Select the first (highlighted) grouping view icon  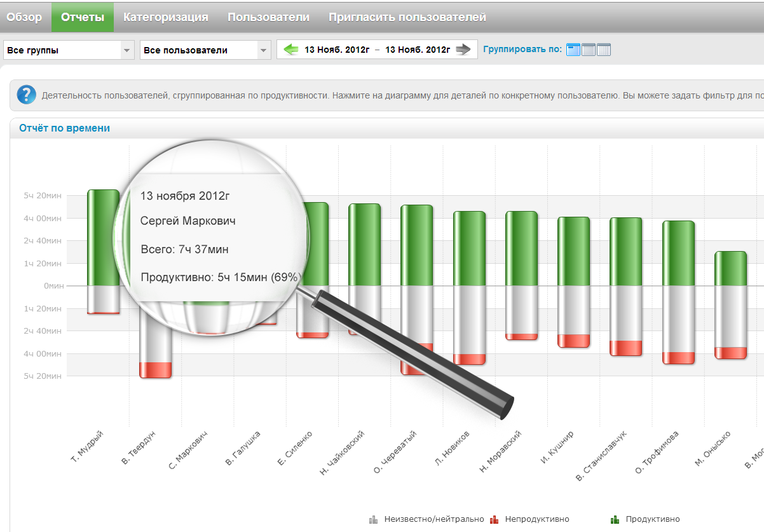573,50
